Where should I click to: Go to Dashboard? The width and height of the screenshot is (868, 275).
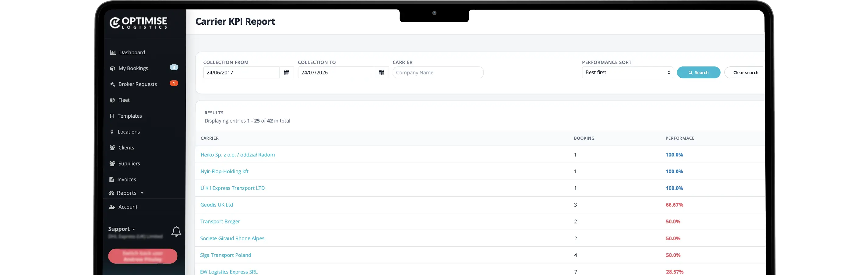coord(132,52)
